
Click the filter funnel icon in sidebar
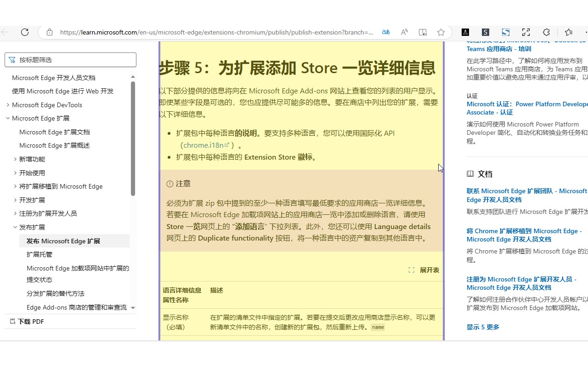12,60
